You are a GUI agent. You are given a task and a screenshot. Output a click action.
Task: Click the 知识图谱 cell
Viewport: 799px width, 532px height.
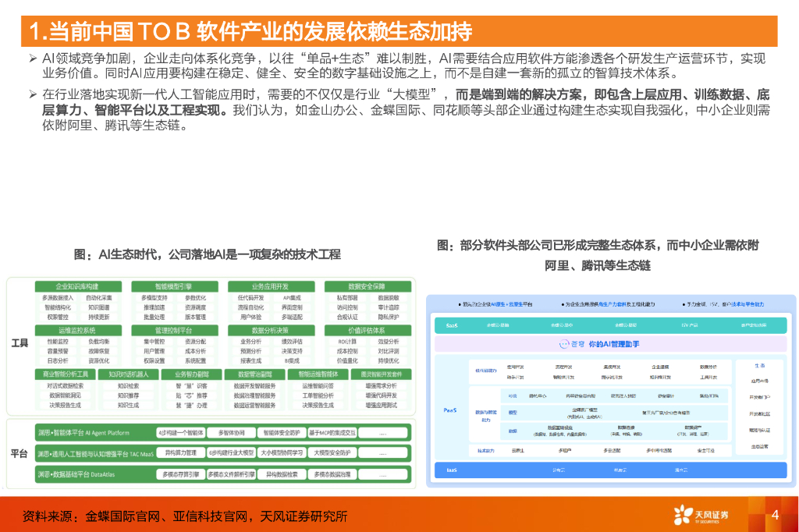click(x=99, y=307)
